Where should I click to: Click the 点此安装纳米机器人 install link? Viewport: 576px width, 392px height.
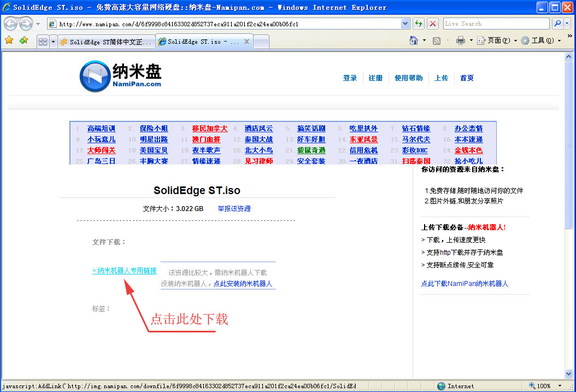(243, 284)
